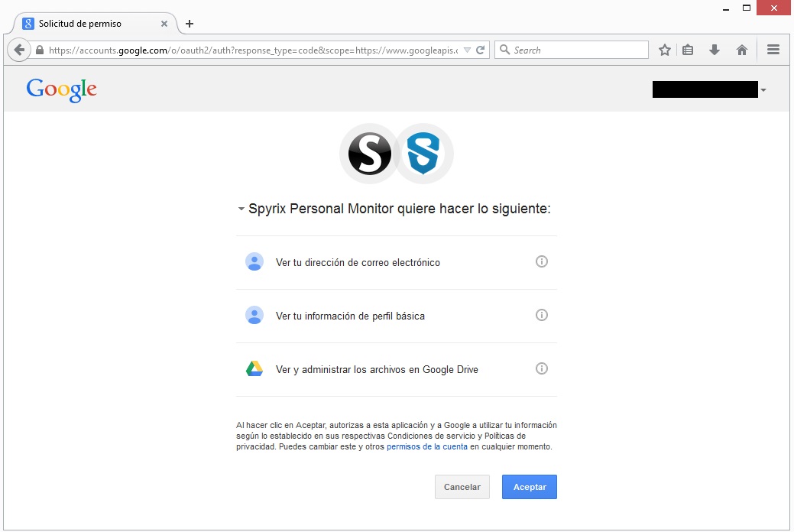Click 'Ver tu dirección de correo electrónico' text
Viewport: 794px width, 532px height.
(x=358, y=262)
